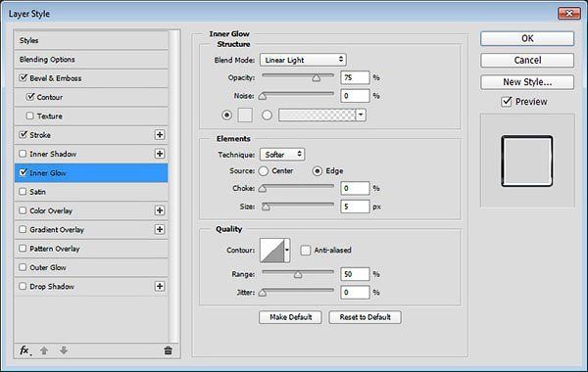Click Make Default button
The height and width of the screenshot is (372, 588).
pyautogui.click(x=291, y=317)
